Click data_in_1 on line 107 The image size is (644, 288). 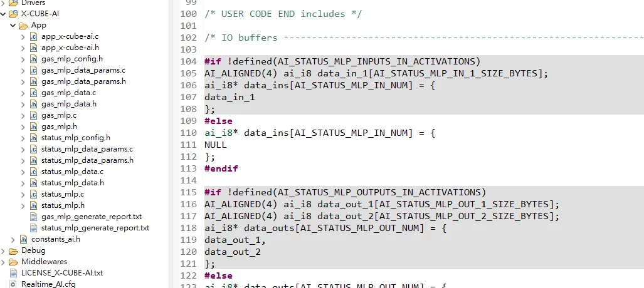pos(230,97)
